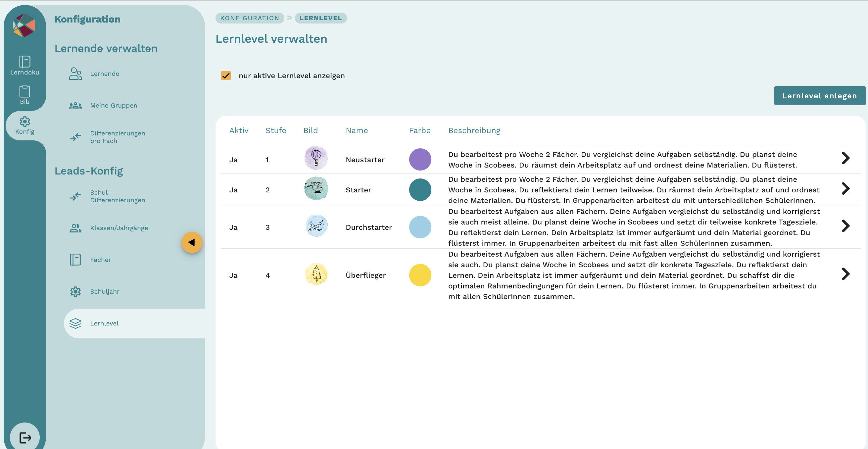Select the Lernlevel menu item
The width and height of the screenshot is (868, 449).
pos(105,323)
